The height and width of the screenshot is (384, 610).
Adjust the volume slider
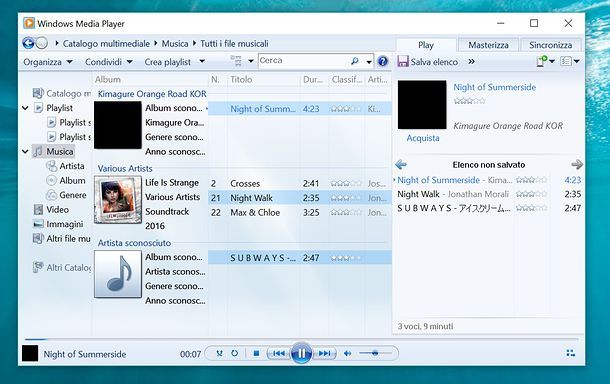click(x=375, y=353)
